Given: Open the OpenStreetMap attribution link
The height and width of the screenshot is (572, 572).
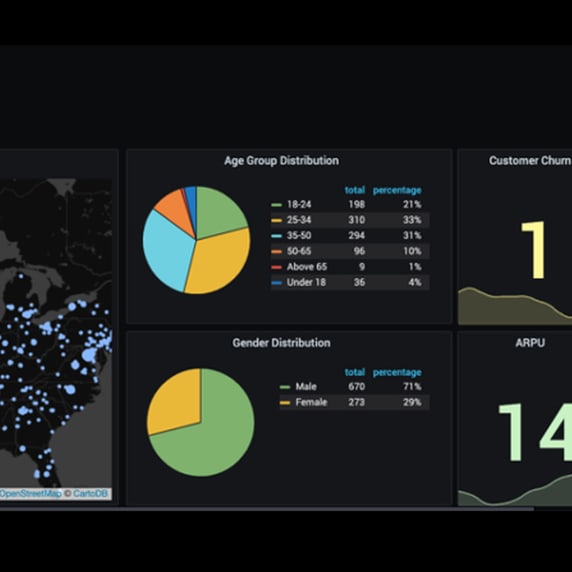Looking at the screenshot, I should click(x=30, y=494).
